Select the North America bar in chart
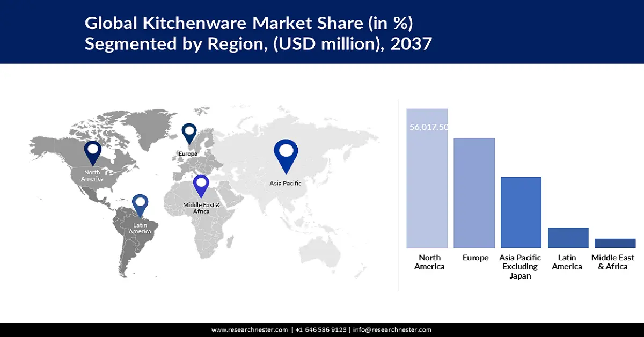The height and width of the screenshot is (337, 644). [427, 178]
